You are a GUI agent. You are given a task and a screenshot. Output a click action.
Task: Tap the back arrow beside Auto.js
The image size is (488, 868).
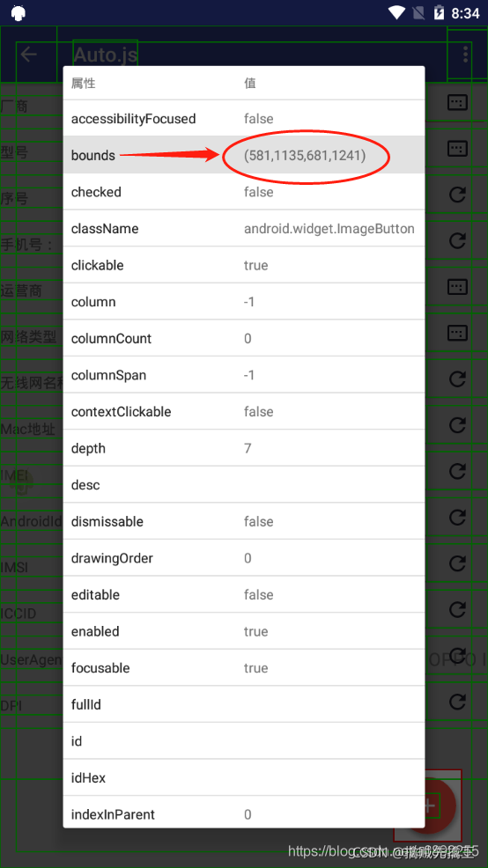pos(28,54)
